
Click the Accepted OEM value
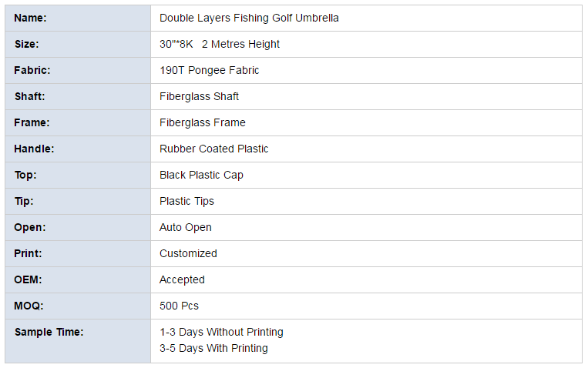click(x=182, y=280)
